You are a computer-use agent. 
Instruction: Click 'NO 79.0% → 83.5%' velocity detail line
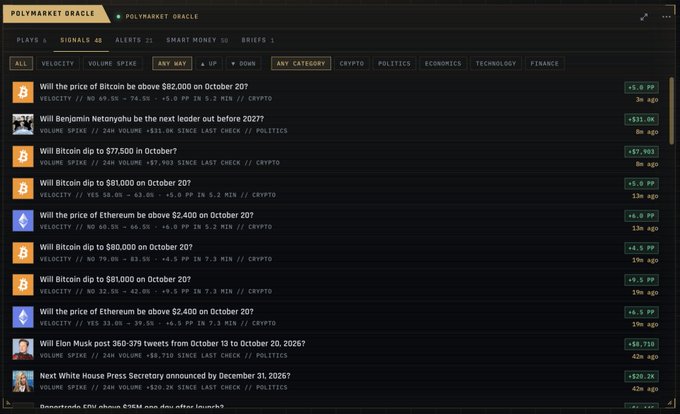coord(156,259)
